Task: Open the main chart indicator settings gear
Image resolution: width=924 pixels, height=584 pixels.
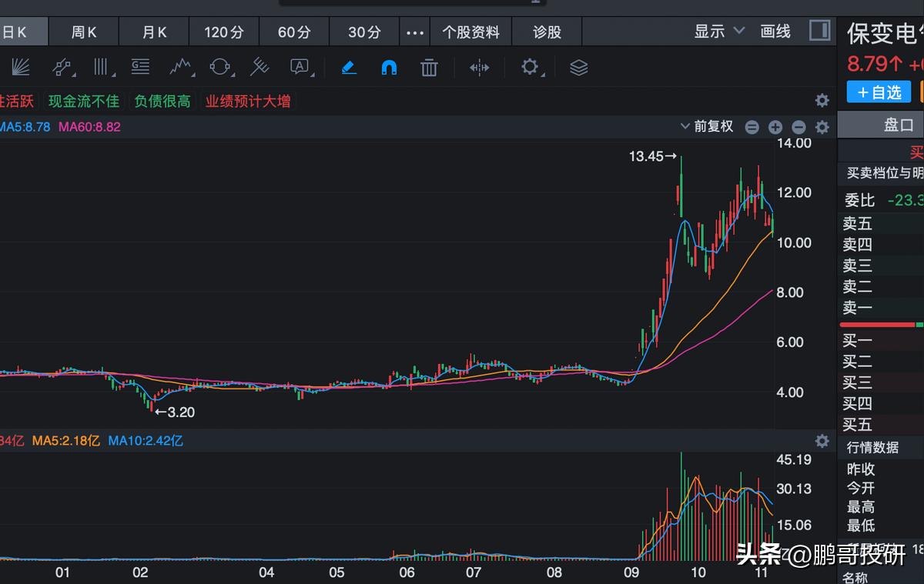Action: (822, 126)
